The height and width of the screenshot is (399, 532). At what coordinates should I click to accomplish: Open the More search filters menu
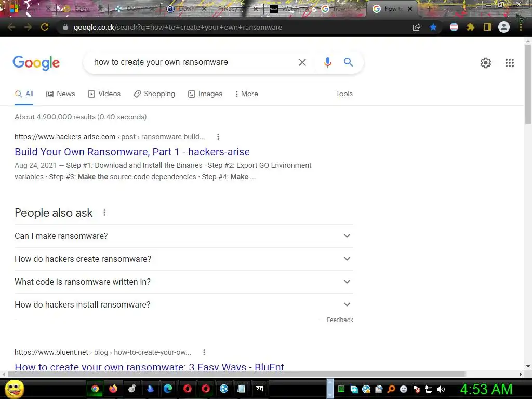click(247, 94)
